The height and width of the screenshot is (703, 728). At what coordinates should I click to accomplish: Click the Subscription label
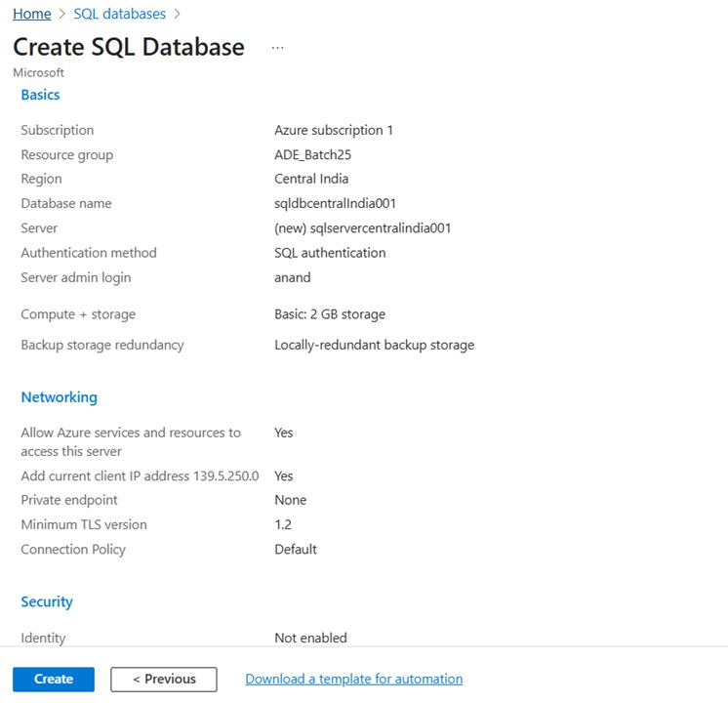[58, 130]
